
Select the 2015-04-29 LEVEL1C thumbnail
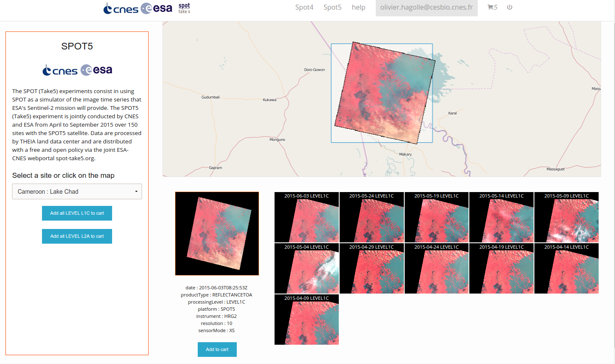[372, 268]
